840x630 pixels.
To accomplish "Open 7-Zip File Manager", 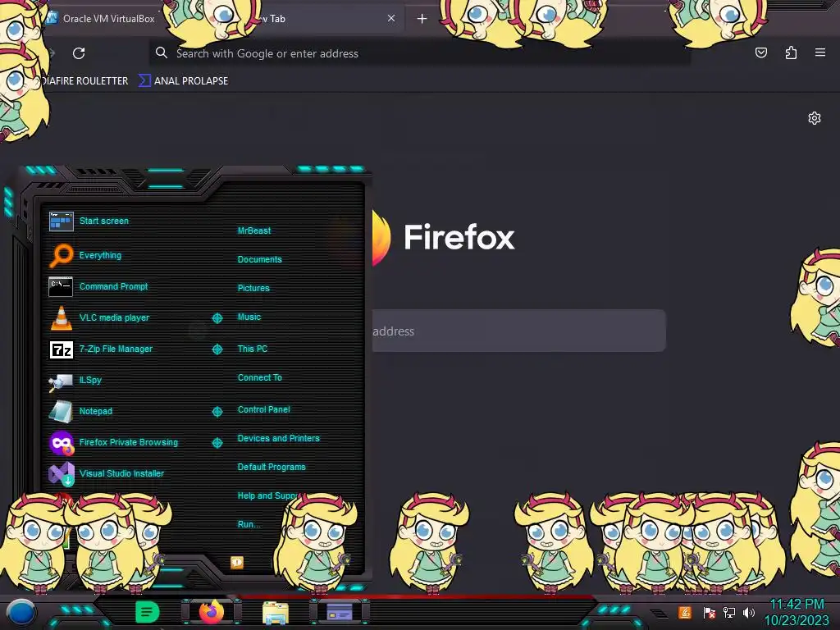I will coord(101,349).
